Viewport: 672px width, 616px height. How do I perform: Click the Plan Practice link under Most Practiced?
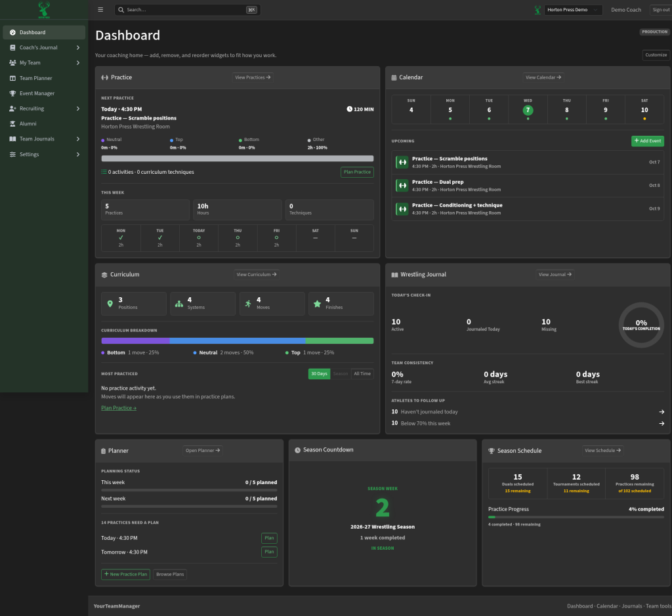point(119,408)
